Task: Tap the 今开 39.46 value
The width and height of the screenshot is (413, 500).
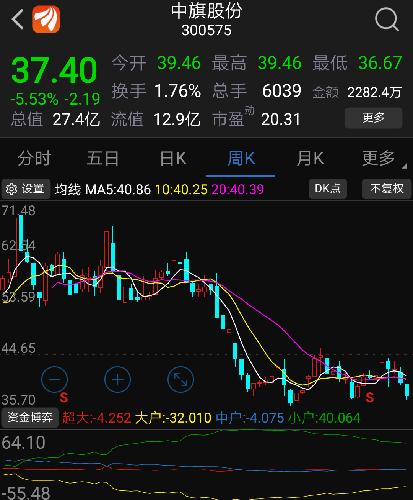Action: [179, 63]
